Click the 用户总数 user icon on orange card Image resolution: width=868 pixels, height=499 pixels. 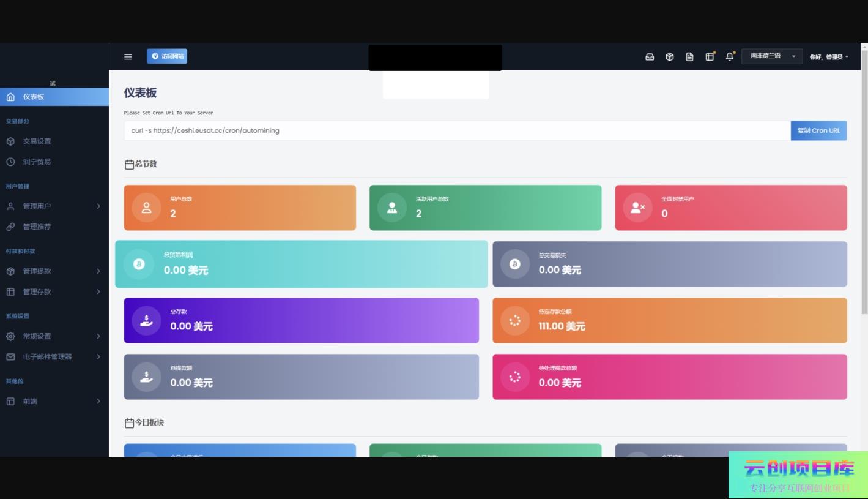[147, 208]
